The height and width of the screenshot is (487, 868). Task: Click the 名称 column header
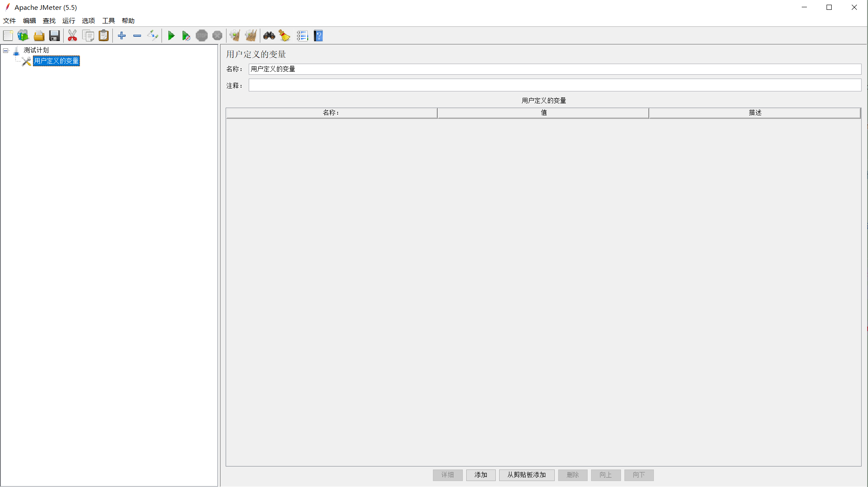[332, 113]
